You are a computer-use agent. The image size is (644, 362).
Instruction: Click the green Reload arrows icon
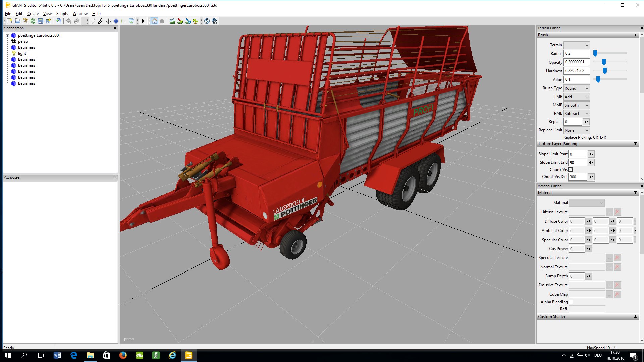click(x=33, y=21)
